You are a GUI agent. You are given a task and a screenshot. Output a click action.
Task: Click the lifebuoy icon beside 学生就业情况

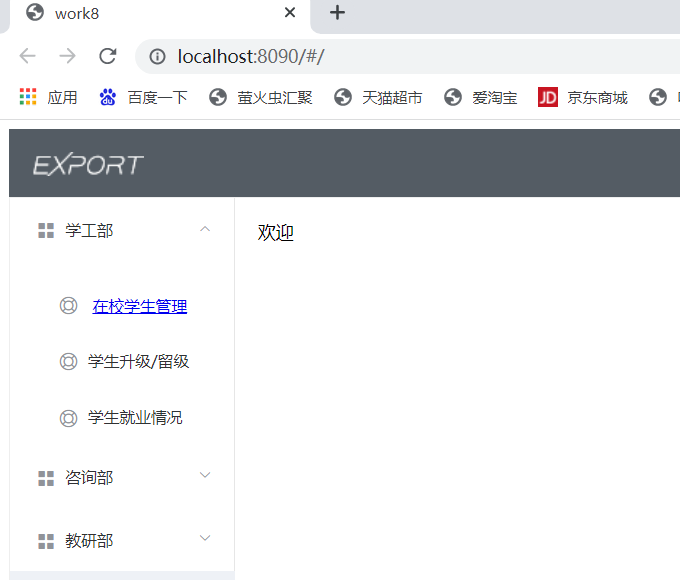68,418
